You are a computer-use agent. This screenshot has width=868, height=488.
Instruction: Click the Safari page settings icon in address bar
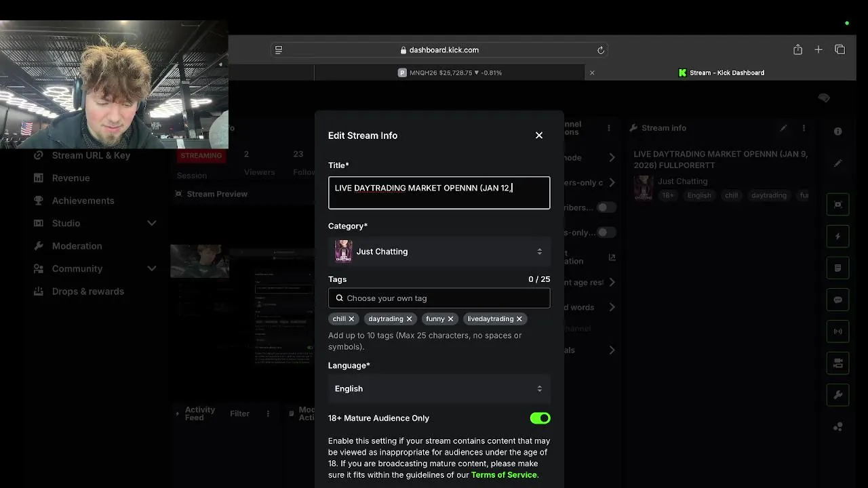point(278,50)
